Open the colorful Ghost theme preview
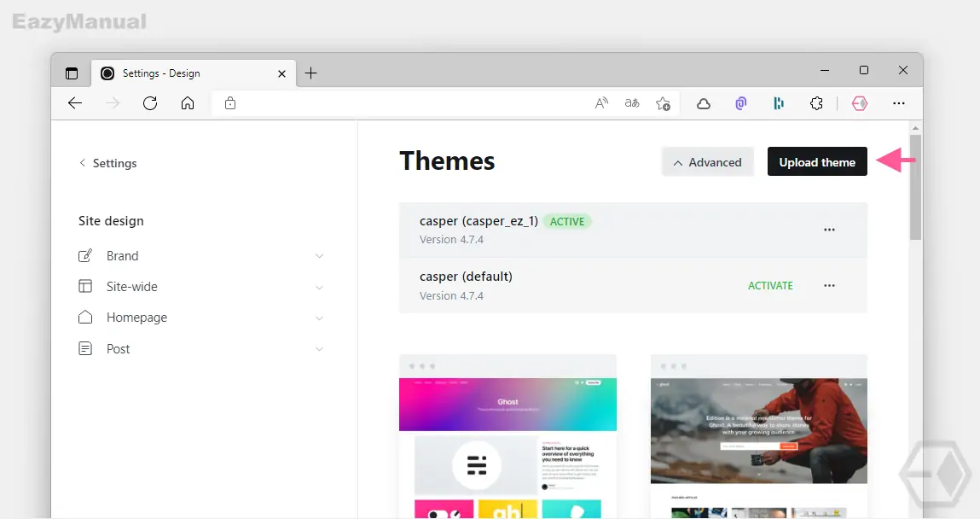 point(507,436)
